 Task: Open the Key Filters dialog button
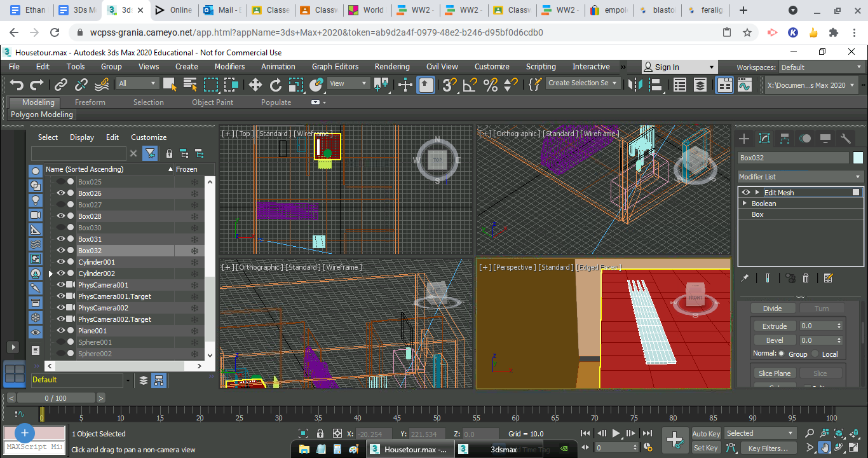(x=768, y=448)
